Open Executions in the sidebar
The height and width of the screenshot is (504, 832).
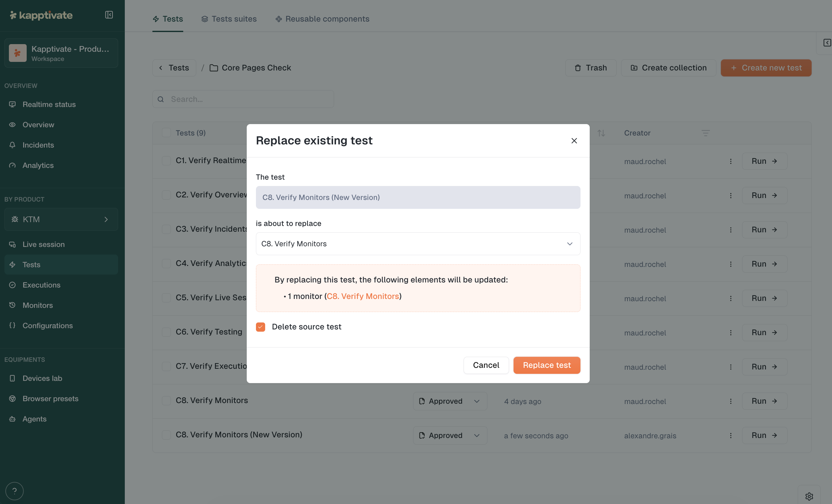coord(61,285)
